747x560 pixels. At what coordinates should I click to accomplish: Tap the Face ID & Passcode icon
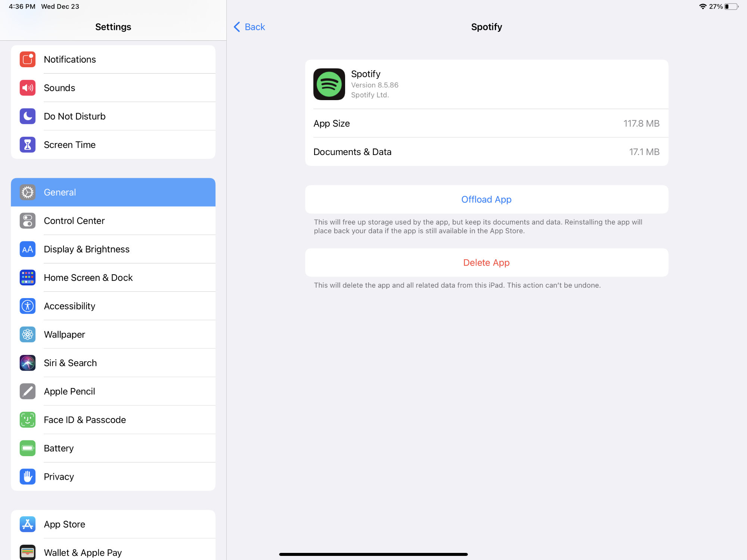28,420
